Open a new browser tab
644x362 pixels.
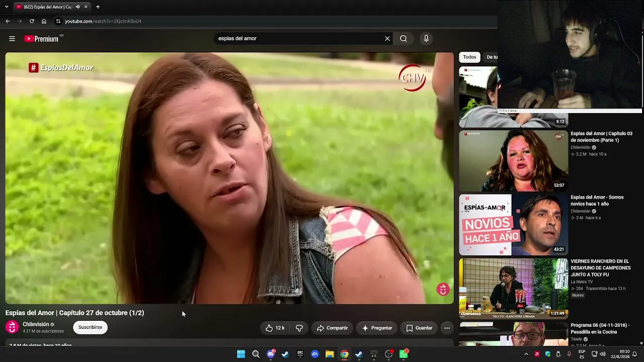pos(98,7)
